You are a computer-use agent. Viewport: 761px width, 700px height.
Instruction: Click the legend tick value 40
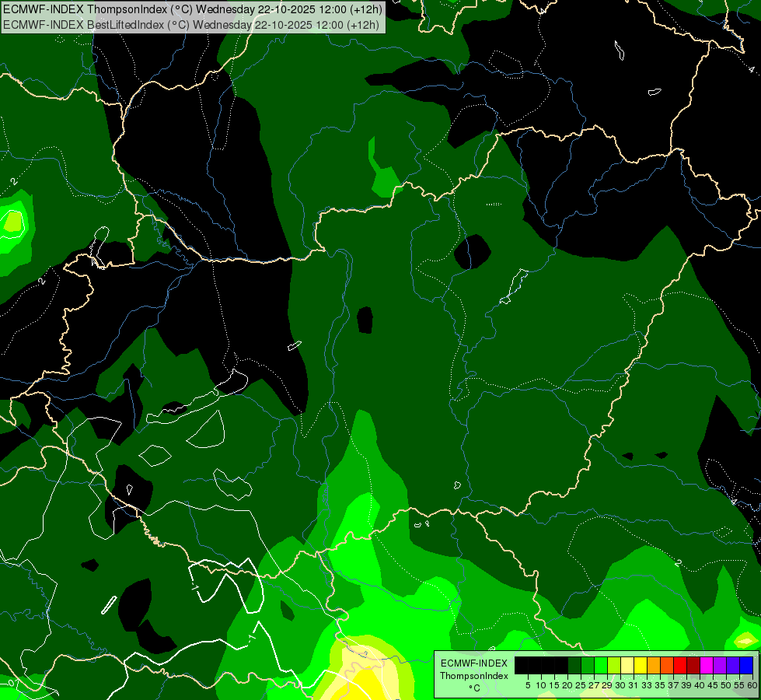point(700,685)
